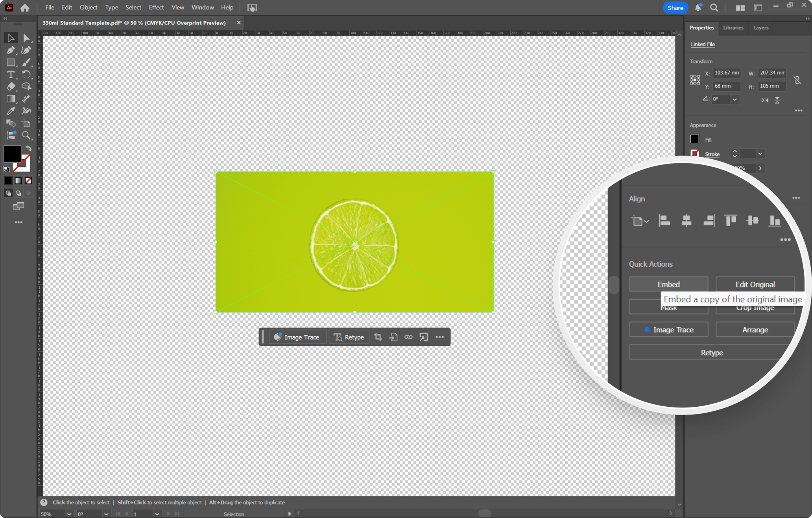Toggle constrain width and height proportions
The image size is (812, 518).
coord(797,80)
